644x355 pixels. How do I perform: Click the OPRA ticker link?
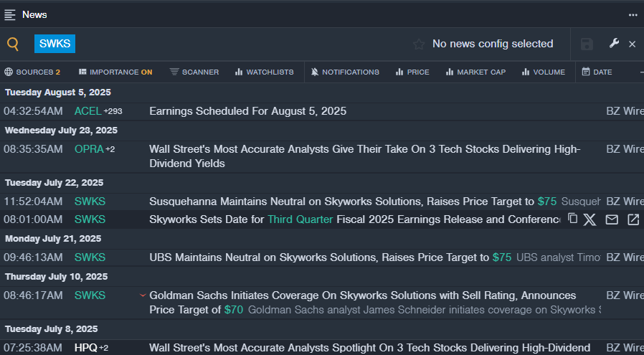point(89,149)
